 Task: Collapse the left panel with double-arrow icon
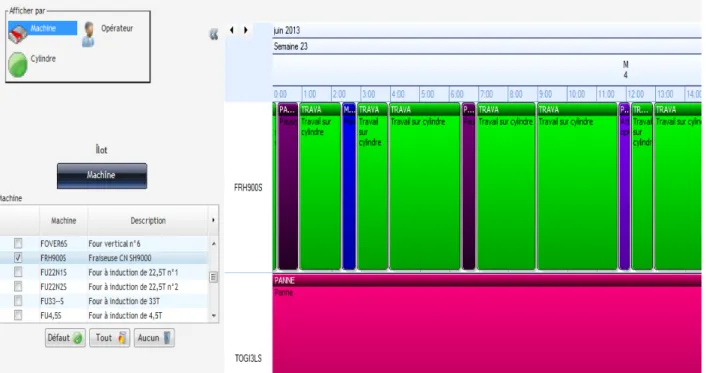214,34
